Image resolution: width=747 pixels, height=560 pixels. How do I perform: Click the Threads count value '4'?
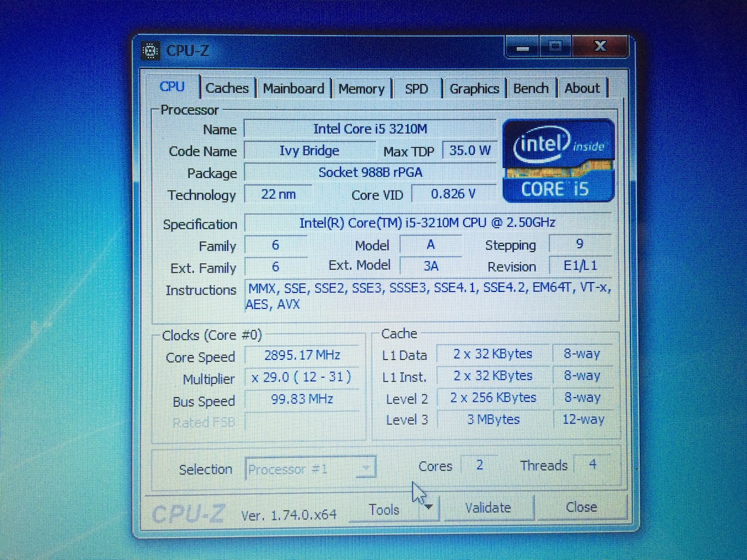(592, 465)
